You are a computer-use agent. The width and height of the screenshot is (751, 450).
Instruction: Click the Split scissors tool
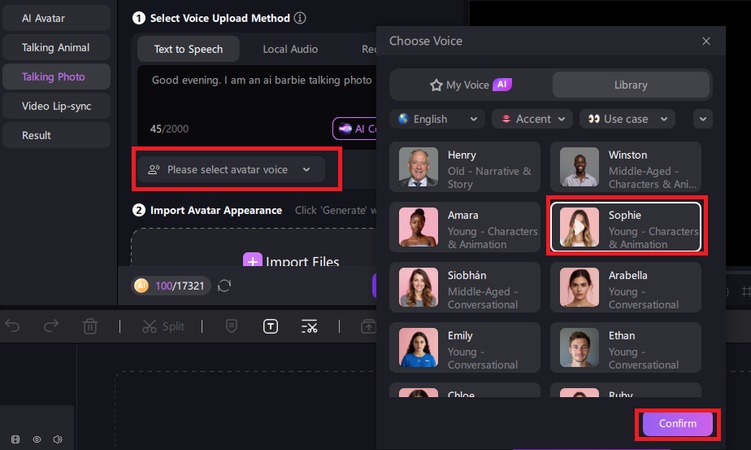(162, 326)
